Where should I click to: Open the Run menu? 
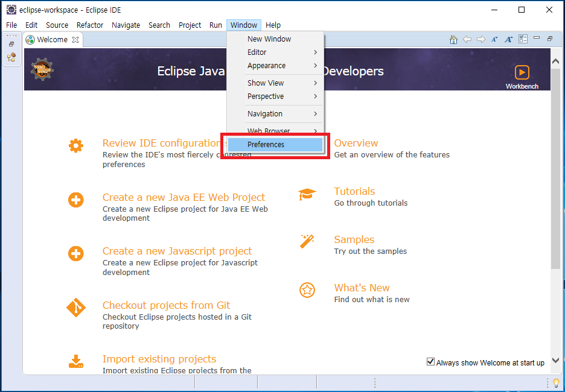(x=215, y=25)
